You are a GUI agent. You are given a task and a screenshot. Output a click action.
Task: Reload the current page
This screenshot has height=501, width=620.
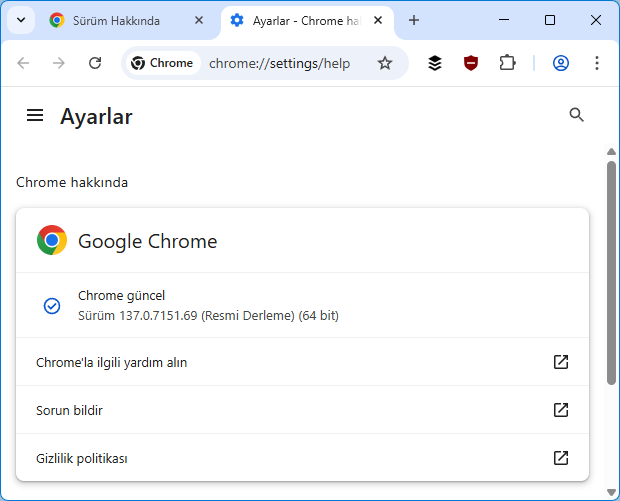click(95, 63)
